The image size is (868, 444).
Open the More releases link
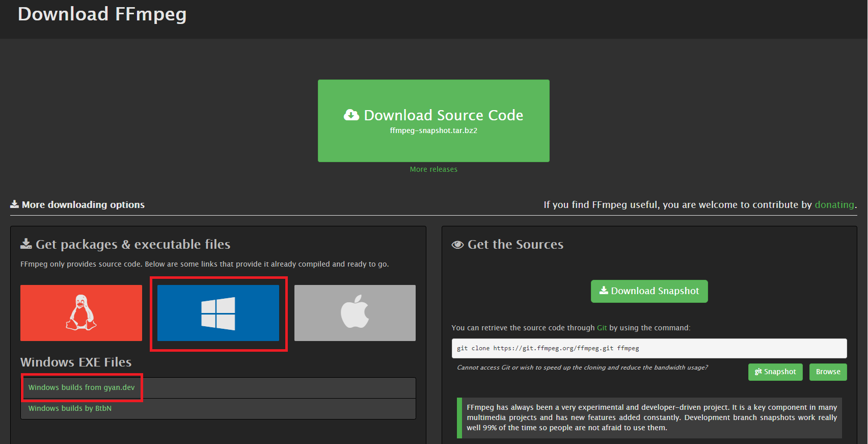click(x=433, y=169)
